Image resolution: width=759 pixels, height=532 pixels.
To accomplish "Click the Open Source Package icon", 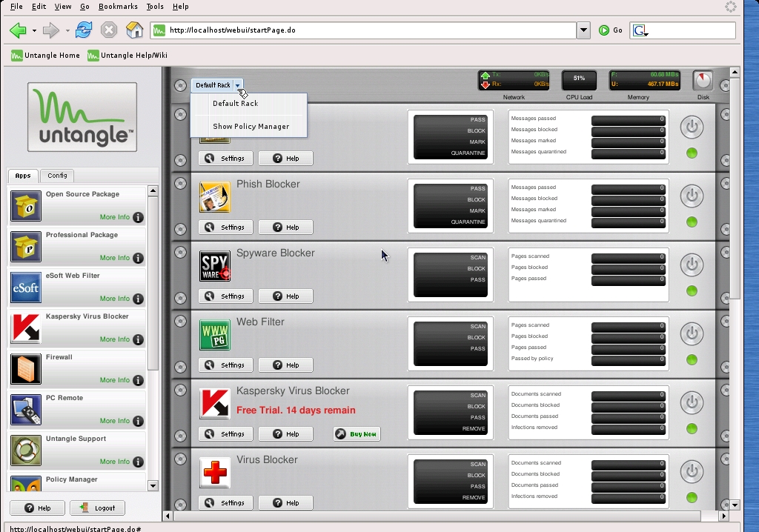I will [26, 206].
